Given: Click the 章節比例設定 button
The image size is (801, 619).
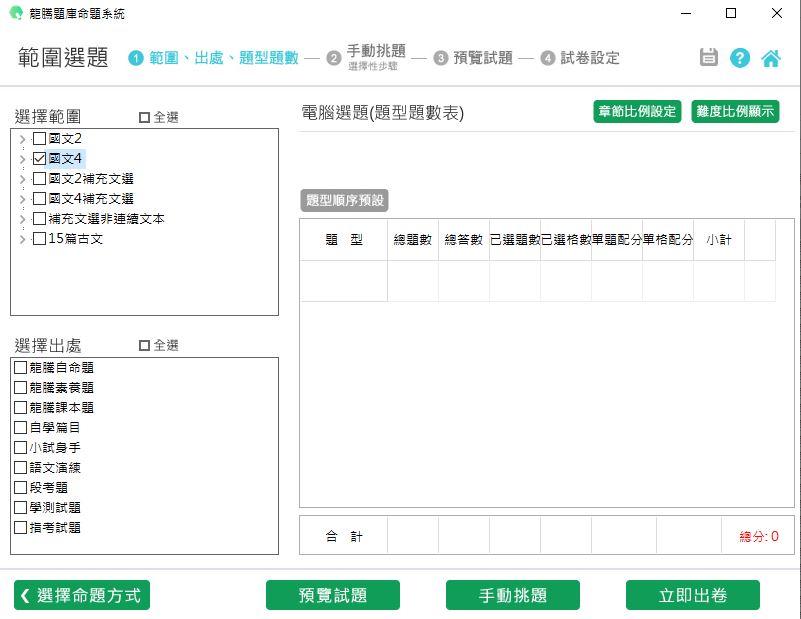Looking at the screenshot, I should (x=637, y=111).
